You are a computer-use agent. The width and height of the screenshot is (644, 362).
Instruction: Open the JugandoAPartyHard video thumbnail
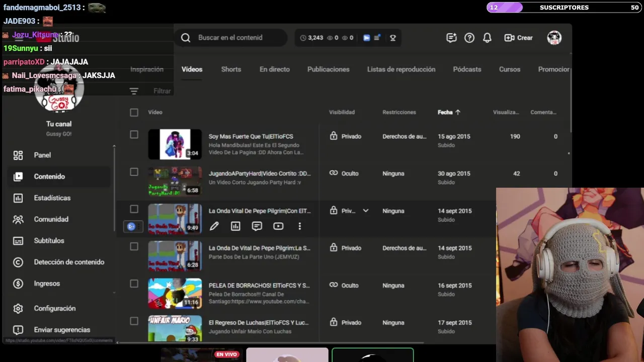coord(175,182)
